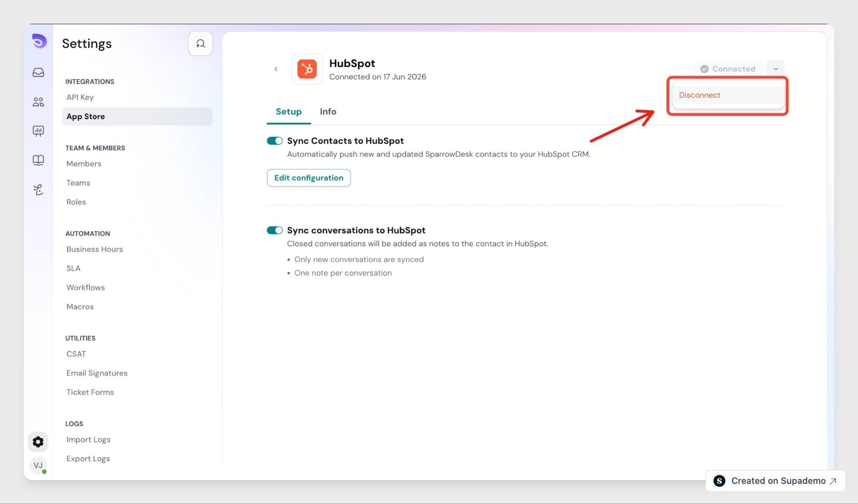Open Workflows in the settings sidebar
This screenshot has height=504, width=858.
[85, 287]
